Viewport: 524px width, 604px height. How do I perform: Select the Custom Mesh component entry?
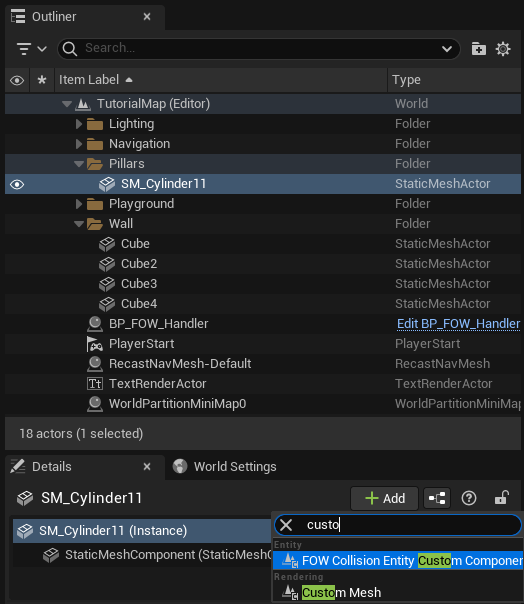point(398,592)
